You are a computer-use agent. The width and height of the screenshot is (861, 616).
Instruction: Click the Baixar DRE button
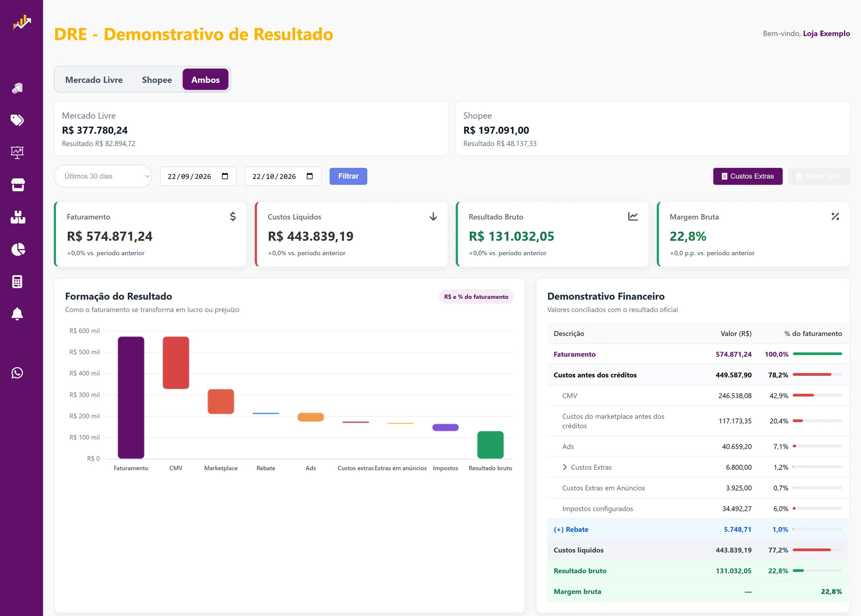819,176
